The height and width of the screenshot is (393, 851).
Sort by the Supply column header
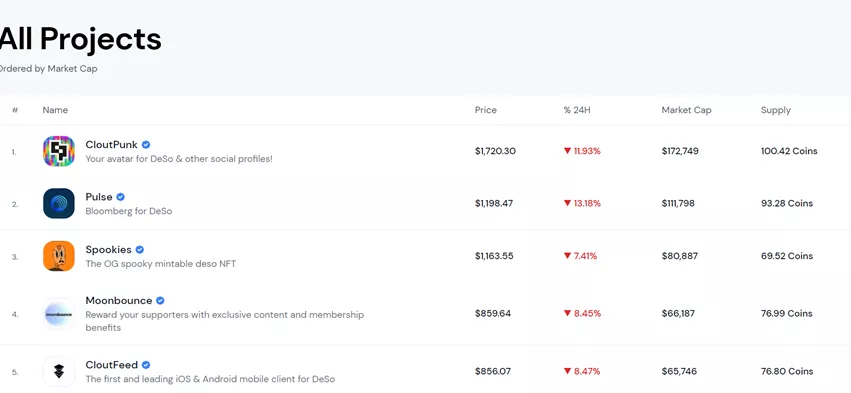(x=776, y=110)
